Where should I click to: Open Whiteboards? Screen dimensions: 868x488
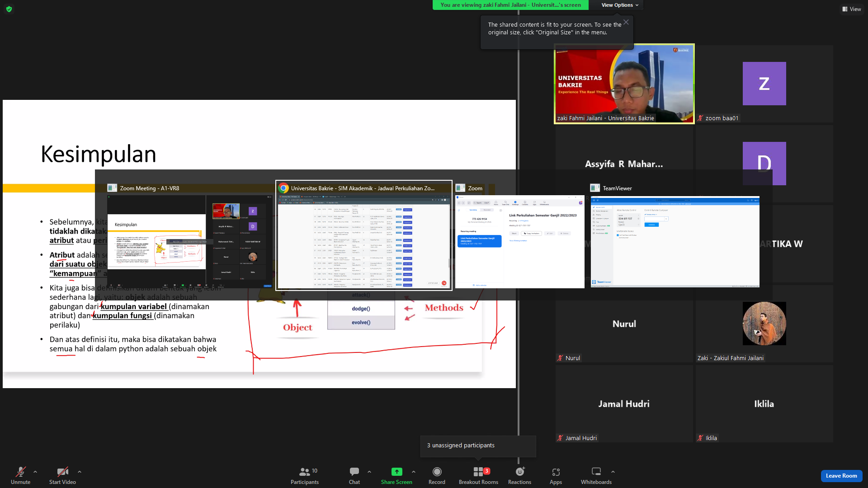[596, 475]
